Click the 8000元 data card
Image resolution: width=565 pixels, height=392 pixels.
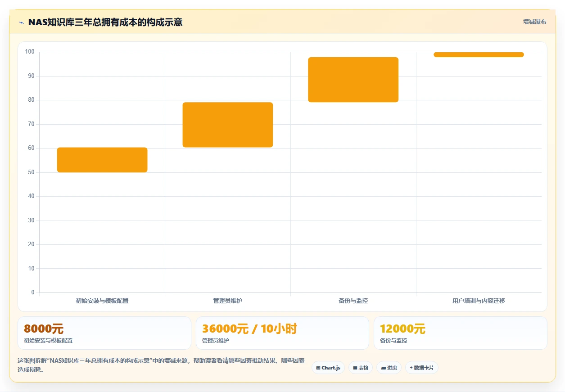(x=104, y=333)
